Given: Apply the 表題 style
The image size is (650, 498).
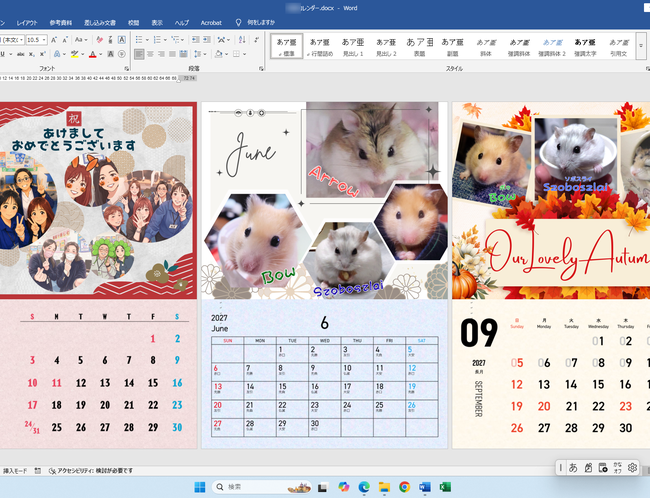Looking at the screenshot, I should (419, 46).
